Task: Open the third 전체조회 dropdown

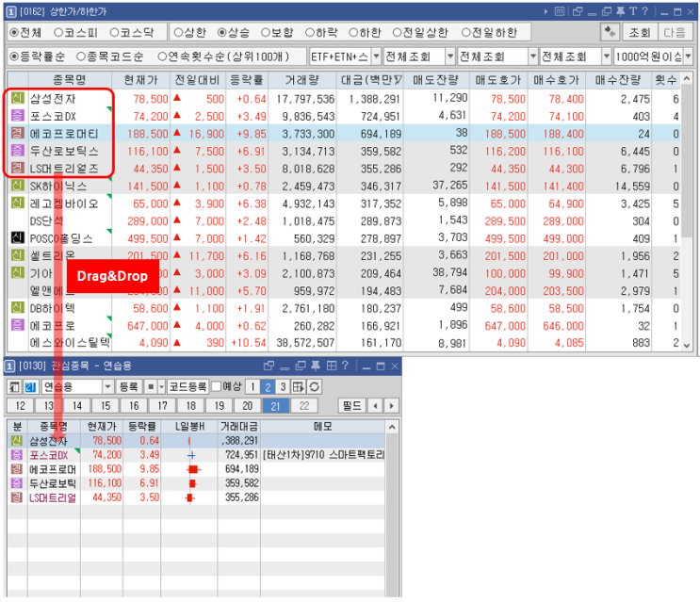Action: [606, 57]
